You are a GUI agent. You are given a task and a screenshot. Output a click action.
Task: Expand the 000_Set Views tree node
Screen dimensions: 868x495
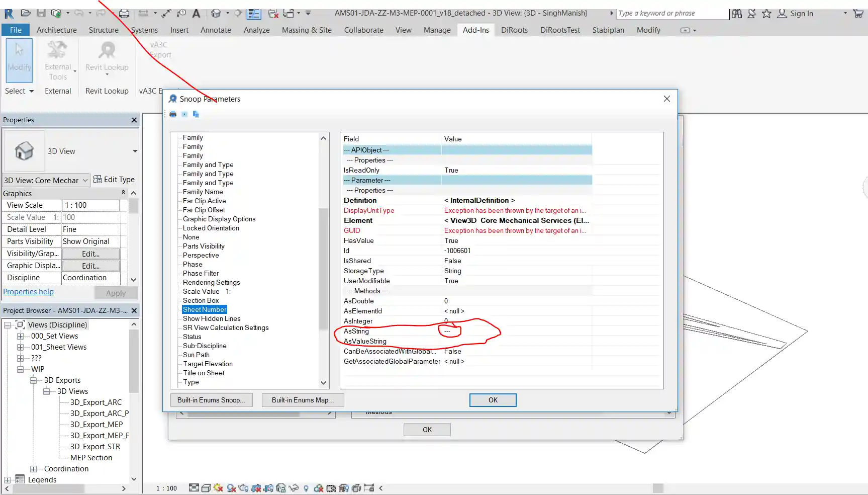tap(20, 336)
